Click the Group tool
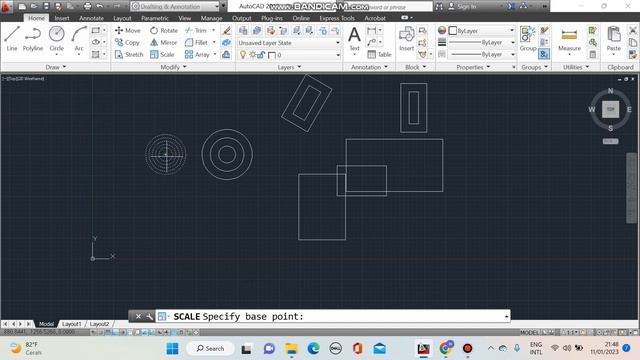Viewport: 640px width, 360px height. point(528,39)
